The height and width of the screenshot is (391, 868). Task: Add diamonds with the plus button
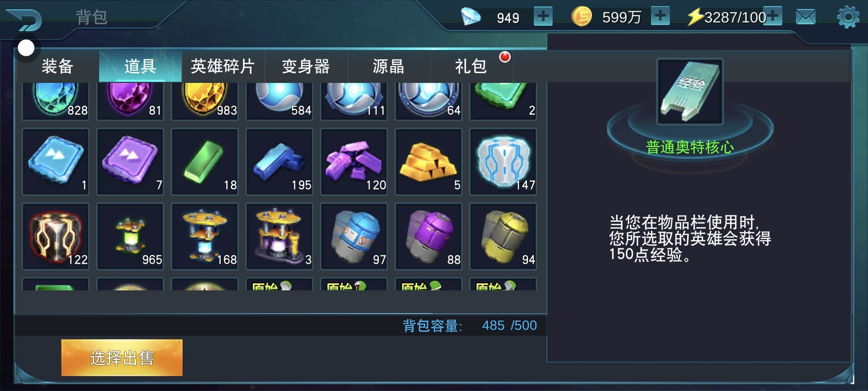point(543,16)
